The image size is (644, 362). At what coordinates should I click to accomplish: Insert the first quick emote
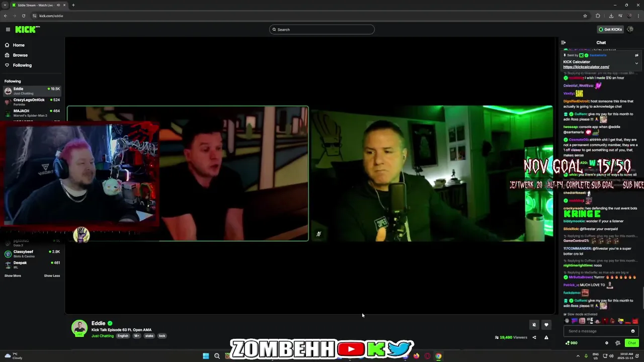coord(567,321)
